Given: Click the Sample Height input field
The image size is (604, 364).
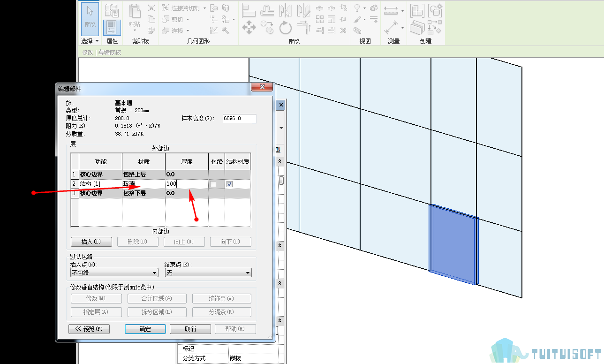Looking at the screenshot, I should (x=240, y=119).
